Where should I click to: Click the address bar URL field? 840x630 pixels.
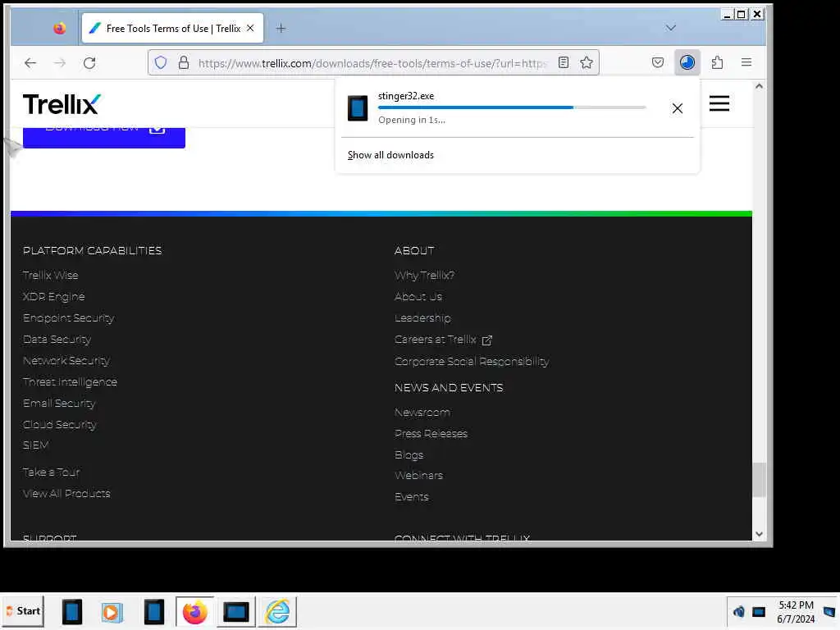tap(373, 63)
